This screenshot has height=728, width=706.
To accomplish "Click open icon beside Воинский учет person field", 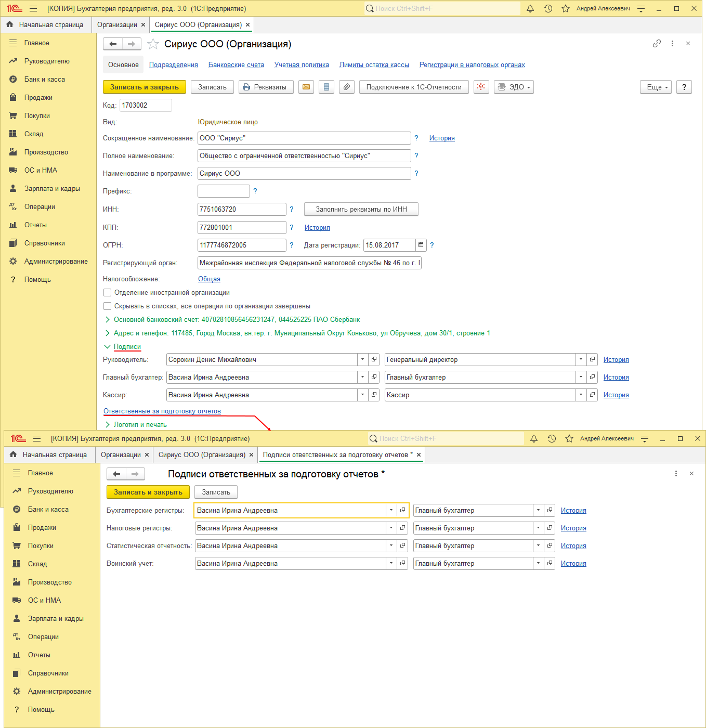I will pos(402,564).
